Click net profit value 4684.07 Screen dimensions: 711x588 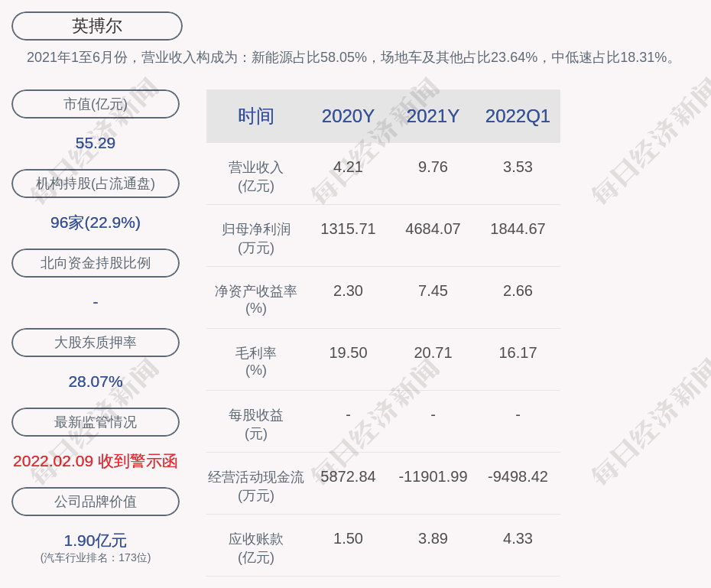(x=433, y=229)
